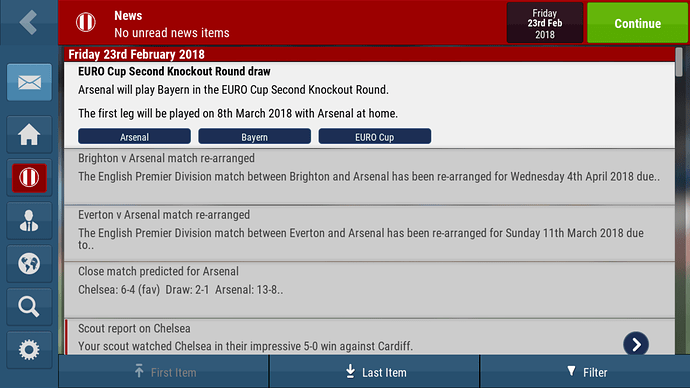Open the Filter options

click(x=585, y=372)
